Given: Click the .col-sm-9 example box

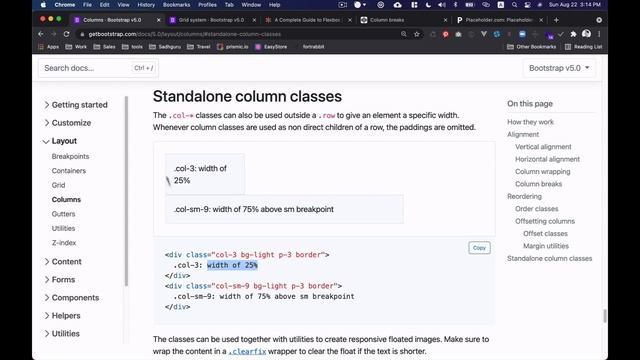Looking at the screenshot, I should [284, 209].
